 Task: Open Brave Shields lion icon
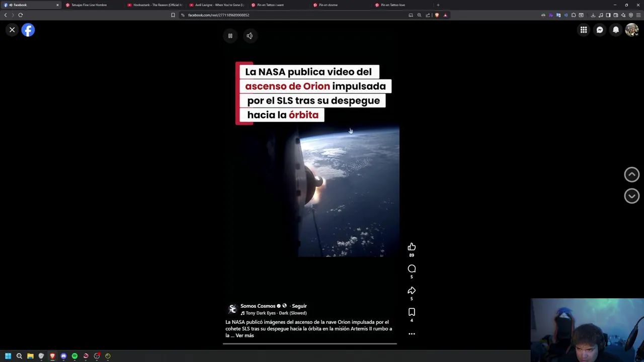(x=437, y=15)
